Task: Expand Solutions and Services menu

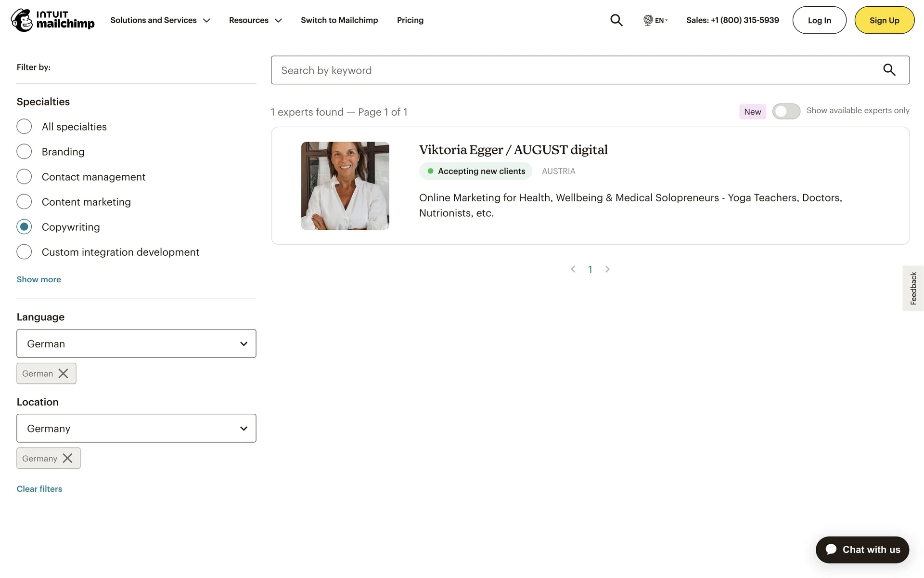Action: 160,20
